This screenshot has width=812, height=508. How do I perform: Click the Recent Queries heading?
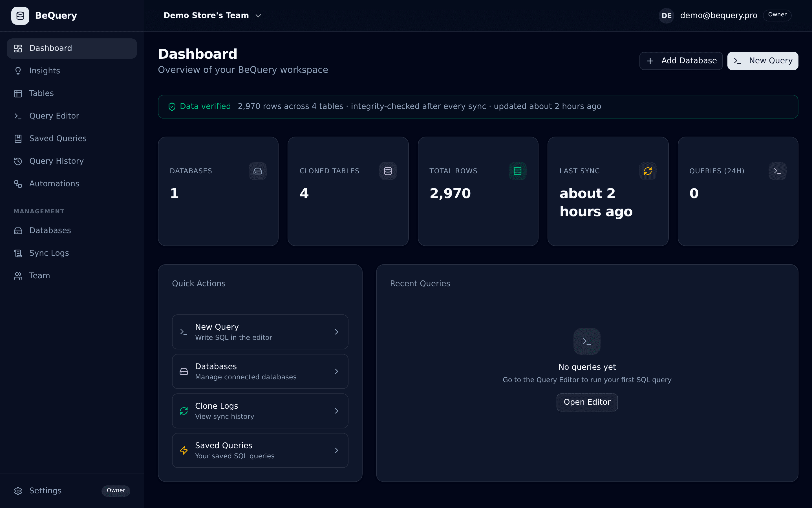pos(420,284)
